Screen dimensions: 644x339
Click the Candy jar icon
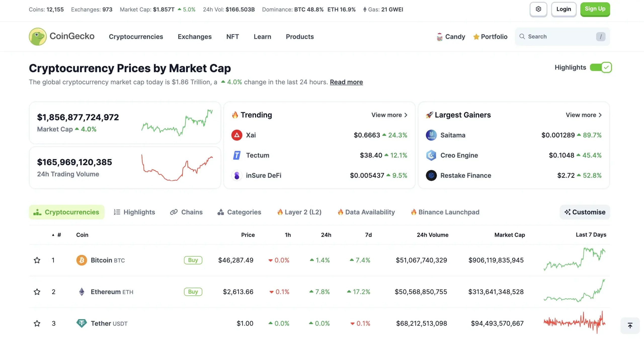click(x=439, y=37)
